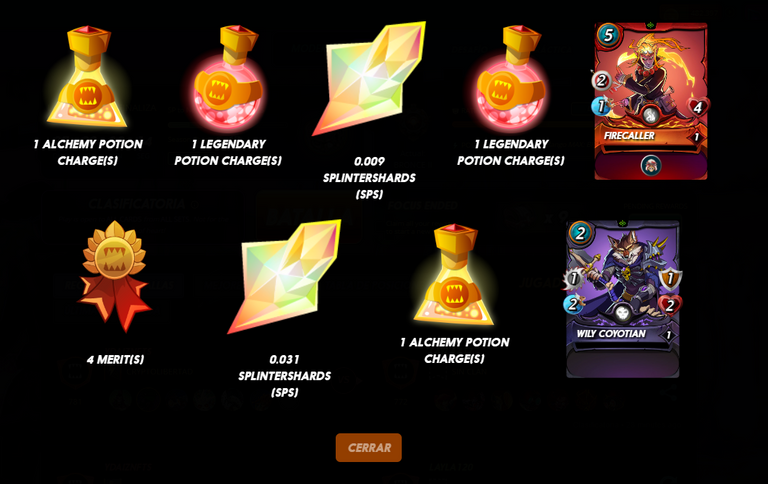
Task: Select the second Alchemy Potion flask in the lower row
Action: coord(455,275)
